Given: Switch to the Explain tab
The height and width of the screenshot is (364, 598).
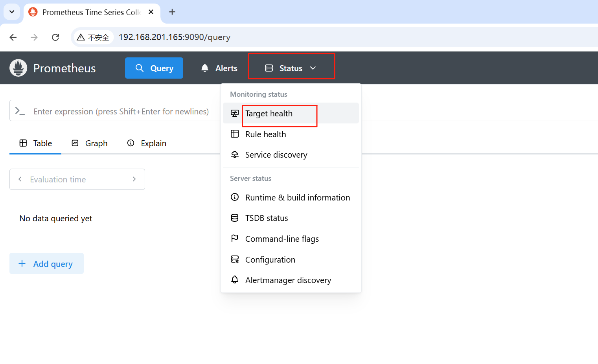Looking at the screenshot, I should coord(147,143).
